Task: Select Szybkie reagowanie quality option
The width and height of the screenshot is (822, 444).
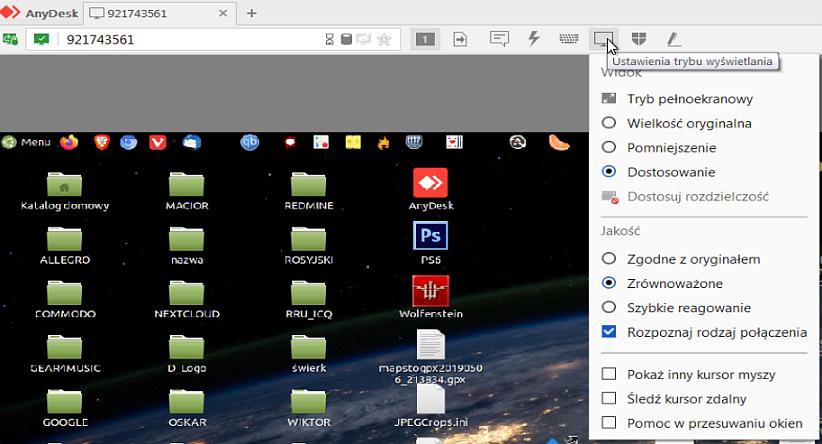Action: click(x=609, y=308)
